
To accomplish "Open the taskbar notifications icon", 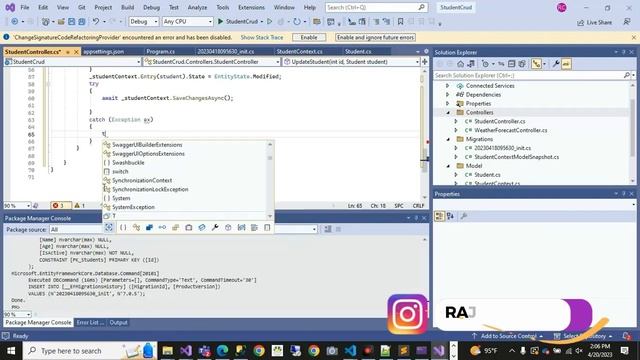I will 624,351.
